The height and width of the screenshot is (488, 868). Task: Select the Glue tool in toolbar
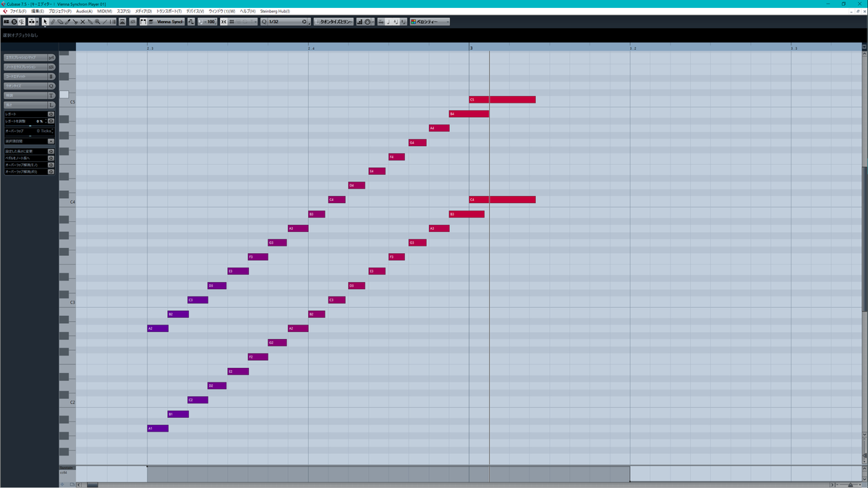(x=90, y=22)
